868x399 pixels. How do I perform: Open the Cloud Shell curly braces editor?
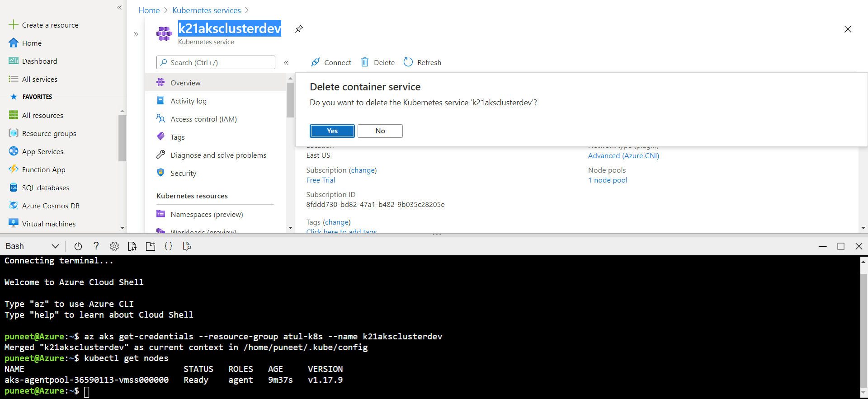(x=168, y=246)
